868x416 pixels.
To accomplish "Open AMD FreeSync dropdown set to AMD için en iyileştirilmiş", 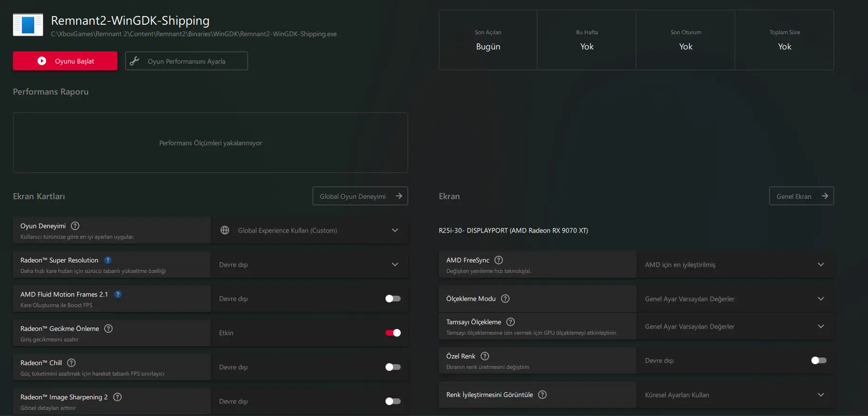I will tap(735, 264).
